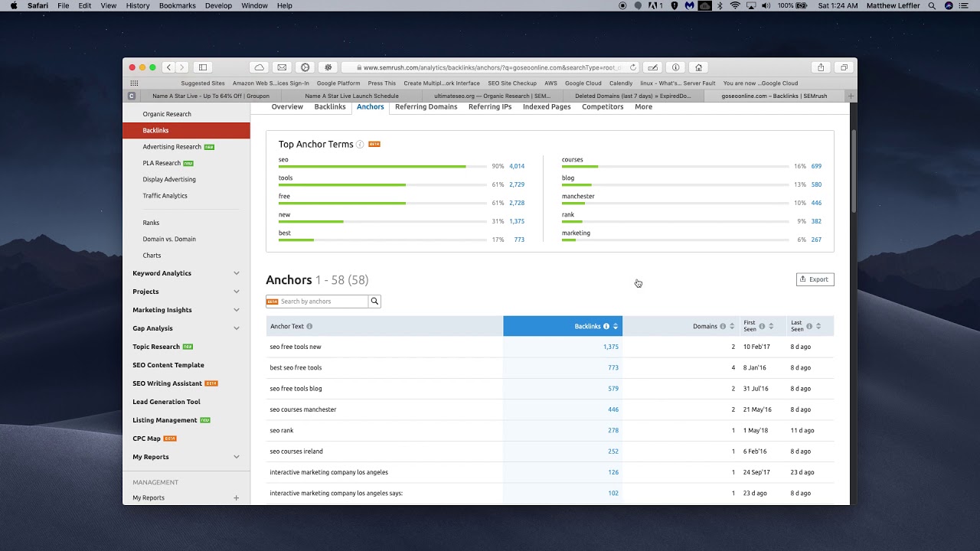980x551 pixels.
Task: Click the circled info icon in Safari toolbar
Action: point(675,67)
